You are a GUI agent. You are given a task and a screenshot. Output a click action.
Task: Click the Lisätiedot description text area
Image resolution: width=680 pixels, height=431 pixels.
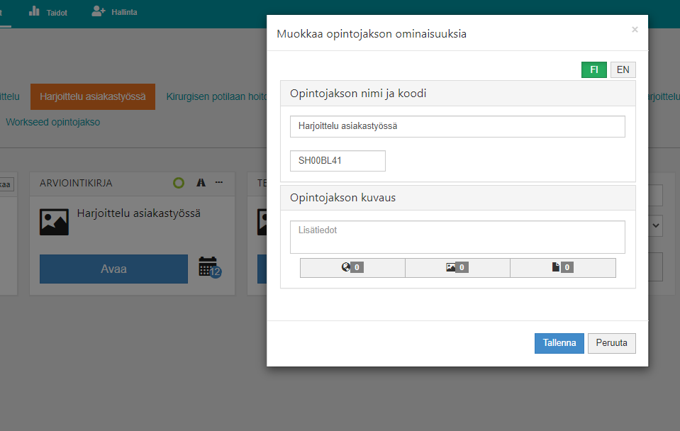click(x=457, y=237)
